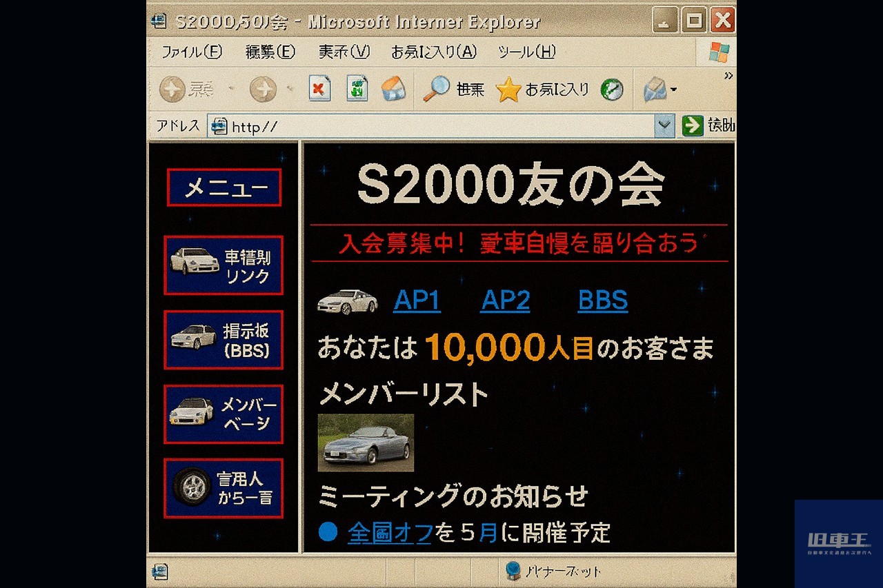
Task: Open the ファイル(F) menu
Action: tap(192, 52)
